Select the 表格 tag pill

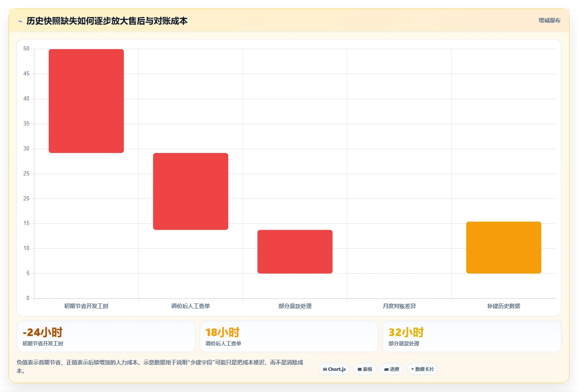point(365,369)
